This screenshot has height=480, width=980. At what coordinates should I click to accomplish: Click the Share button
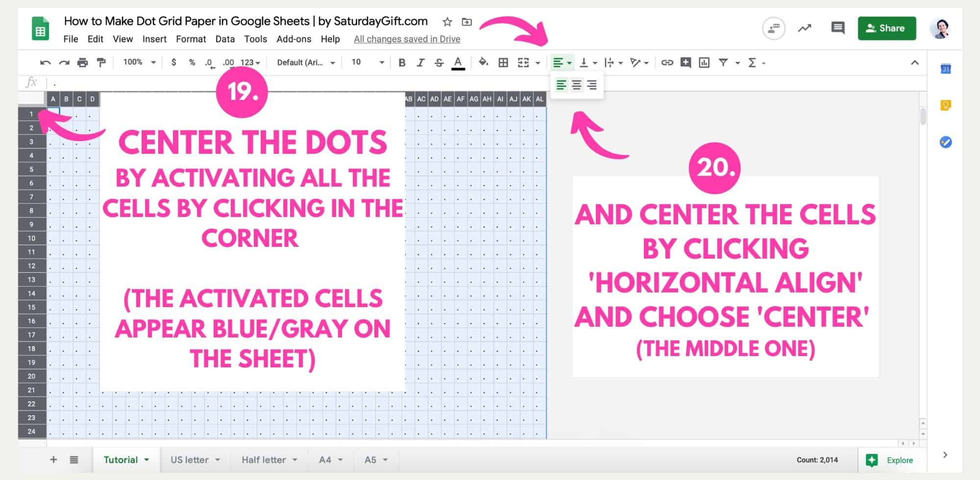(x=887, y=28)
